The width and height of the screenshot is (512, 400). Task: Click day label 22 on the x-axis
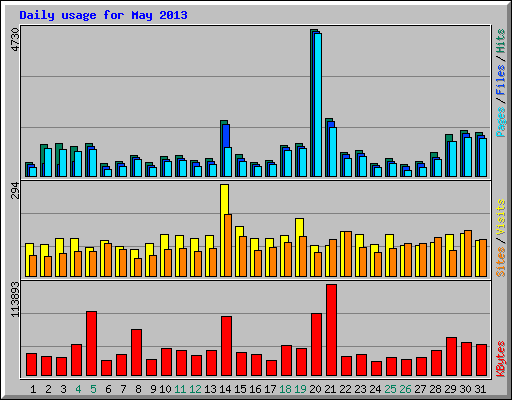(345, 389)
